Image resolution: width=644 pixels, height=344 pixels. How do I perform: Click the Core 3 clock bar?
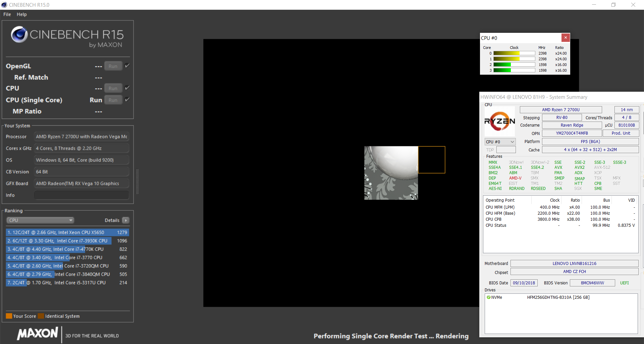tap(514, 70)
